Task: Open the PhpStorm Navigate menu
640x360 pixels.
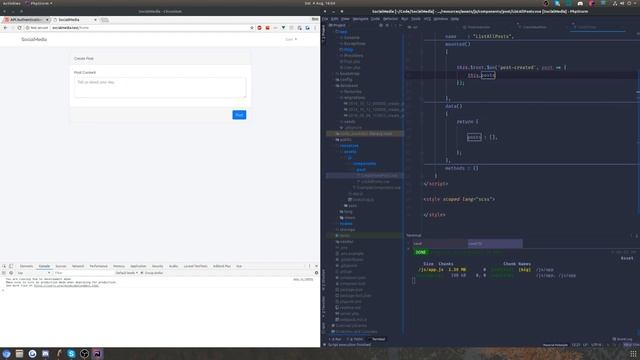Action: click(360, 19)
